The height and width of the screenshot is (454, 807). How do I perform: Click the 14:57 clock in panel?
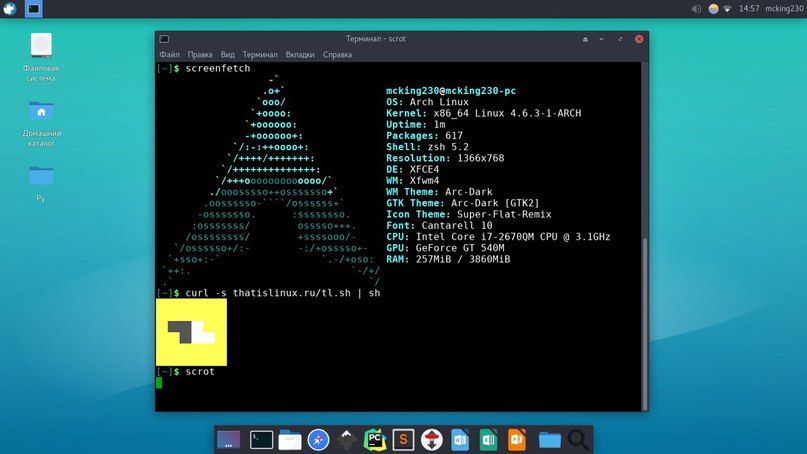click(x=749, y=9)
